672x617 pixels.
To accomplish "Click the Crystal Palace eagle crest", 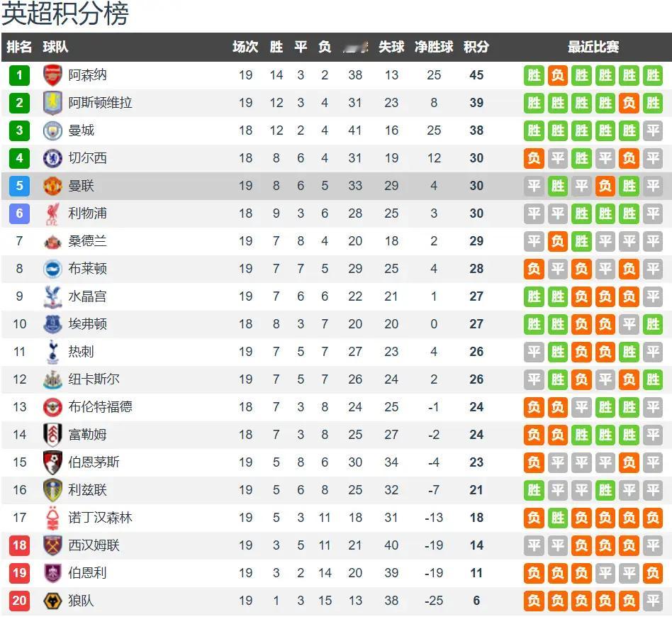I will [x=52, y=296].
